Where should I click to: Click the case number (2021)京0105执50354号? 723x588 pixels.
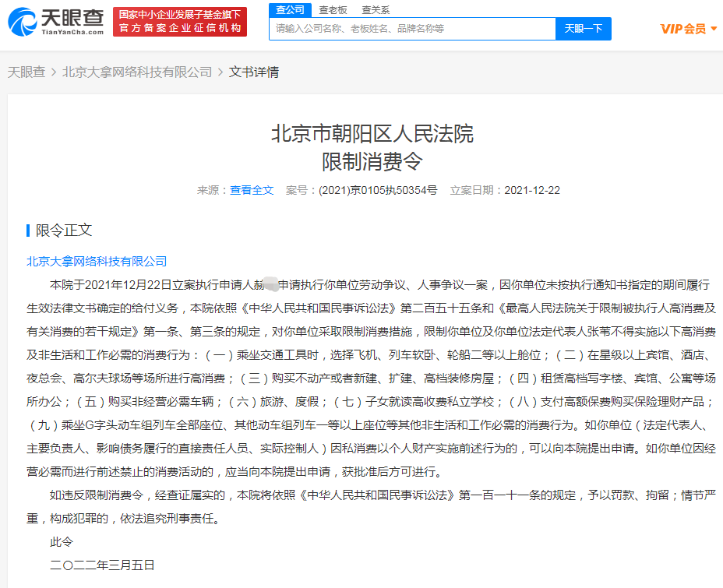click(x=378, y=190)
